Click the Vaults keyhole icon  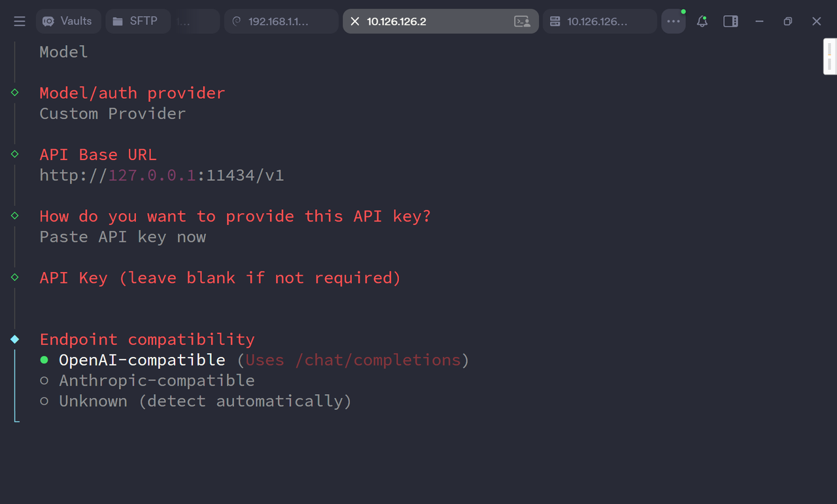click(x=49, y=21)
